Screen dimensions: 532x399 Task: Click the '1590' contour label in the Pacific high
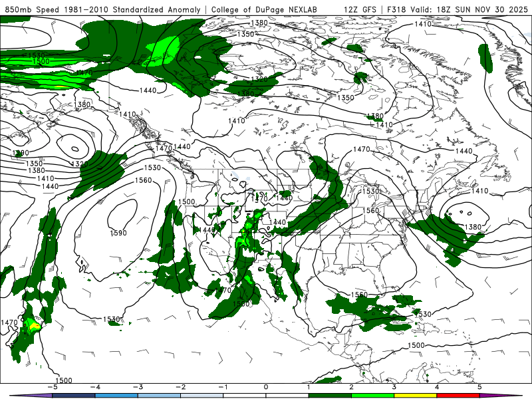click(x=118, y=233)
